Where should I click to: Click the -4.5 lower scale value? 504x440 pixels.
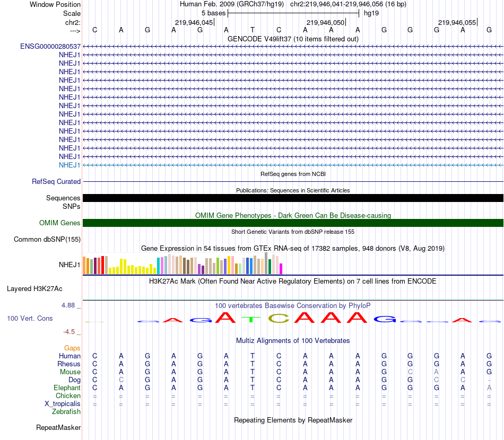point(69,332)
